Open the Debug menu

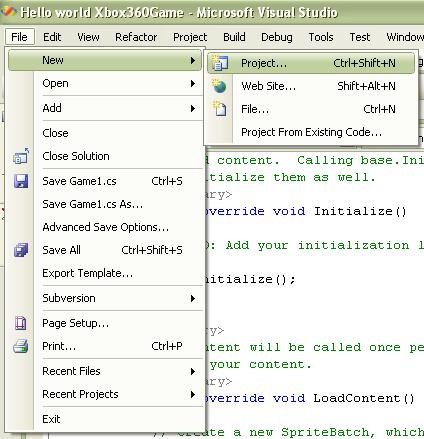click(x=277, y=37)
